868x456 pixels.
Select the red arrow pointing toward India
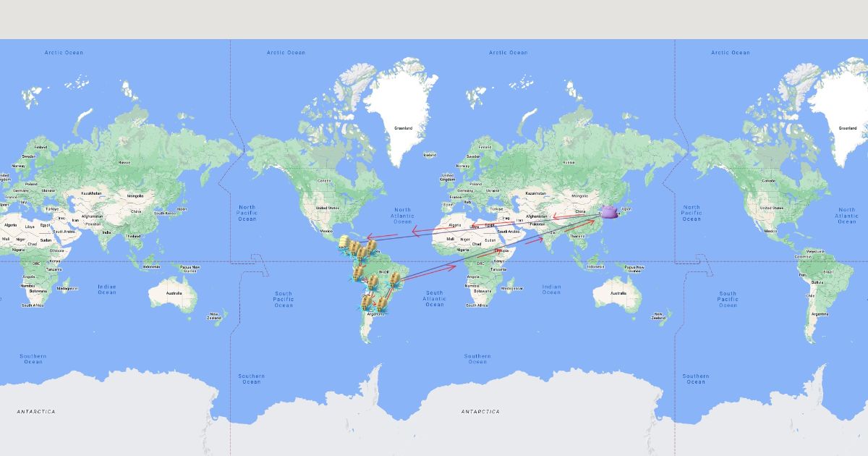click(532, 240)
